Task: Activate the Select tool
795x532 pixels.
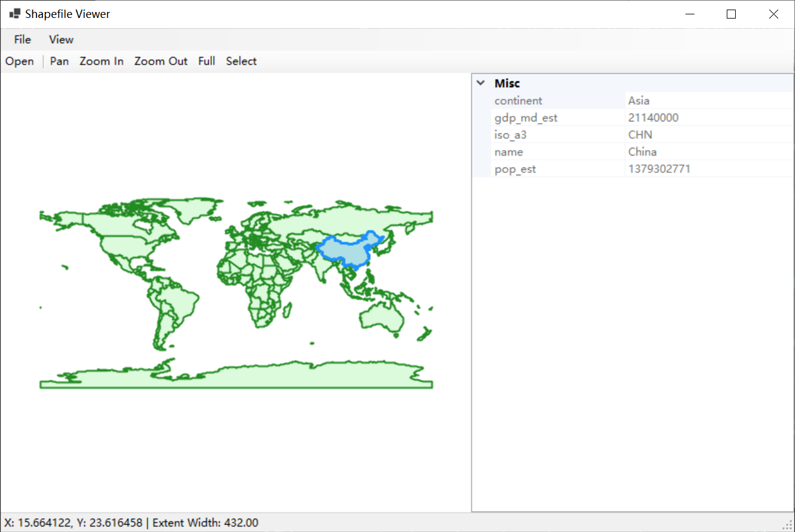Action: [241, 61]
